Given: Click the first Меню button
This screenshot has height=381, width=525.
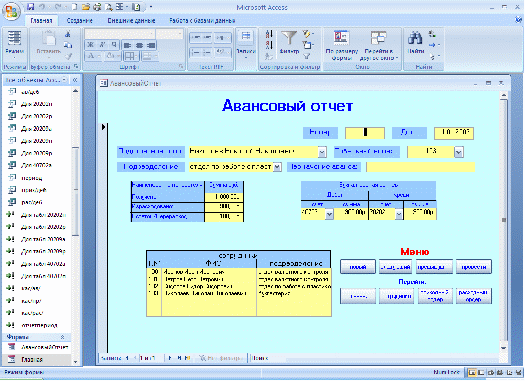Looking at the screenshot, I should [x=358, y=267].
